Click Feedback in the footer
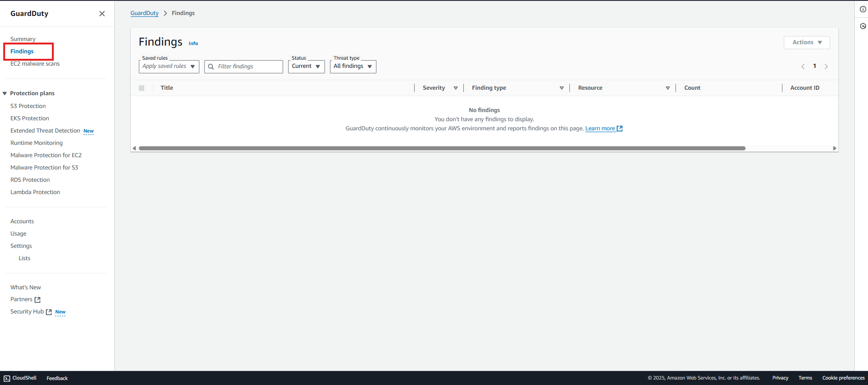The height and width of the screenshot is (385, 868). [57, 378]
